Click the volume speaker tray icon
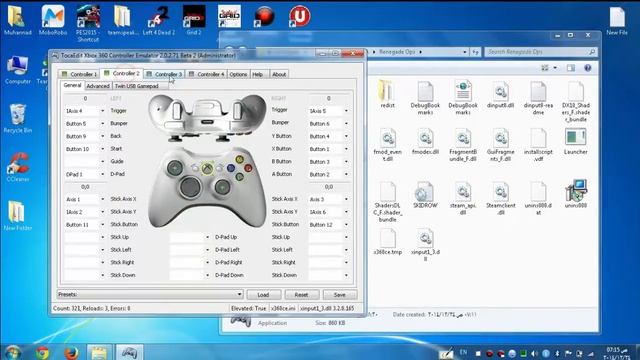Viewport: 640px width, 360px height. (534, 353)
